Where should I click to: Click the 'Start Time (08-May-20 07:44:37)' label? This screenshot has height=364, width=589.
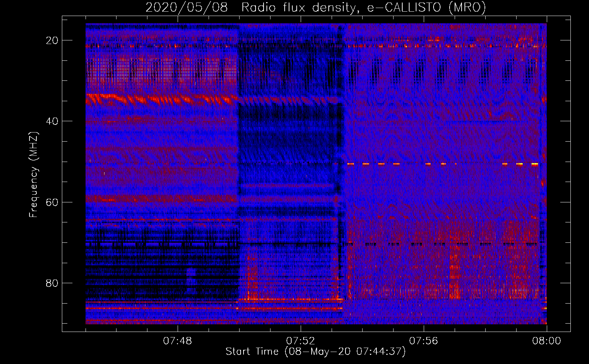316,352
